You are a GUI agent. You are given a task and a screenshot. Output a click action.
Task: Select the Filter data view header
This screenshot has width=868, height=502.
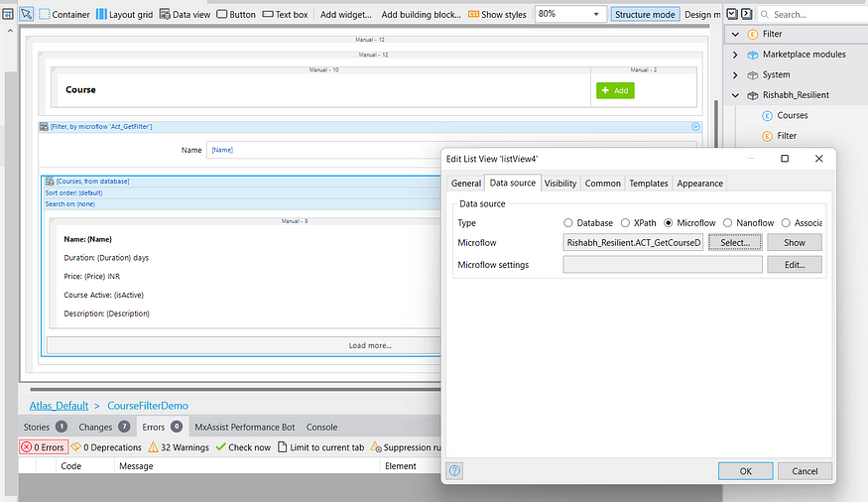(x=370, y=127)
